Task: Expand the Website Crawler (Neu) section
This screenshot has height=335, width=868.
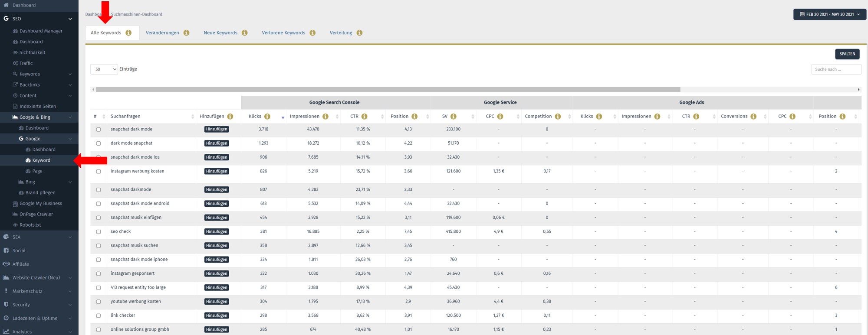Action: [70, 278]
